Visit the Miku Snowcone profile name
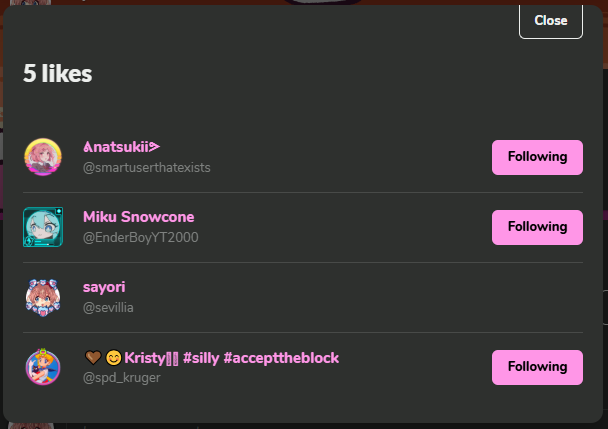The image size is (608, 429). pyautogui.click(x=138, y=217)
